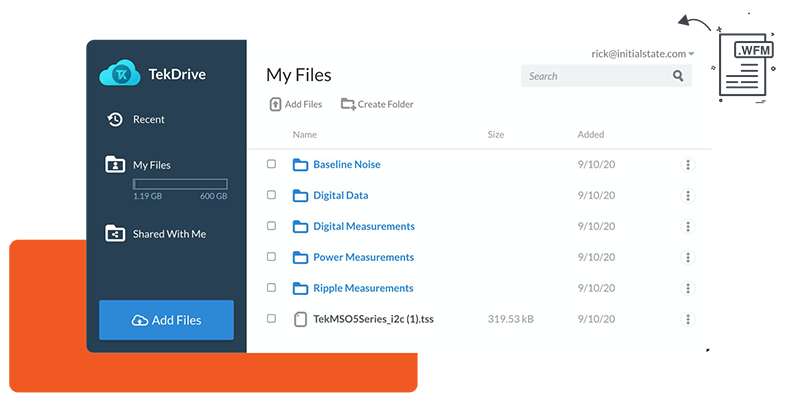Image resolution: width=800 pixels, height=406 pixels.
Task: Click the 9/10/20 date for Baseline Noise
Action: (x=596, y=165)
